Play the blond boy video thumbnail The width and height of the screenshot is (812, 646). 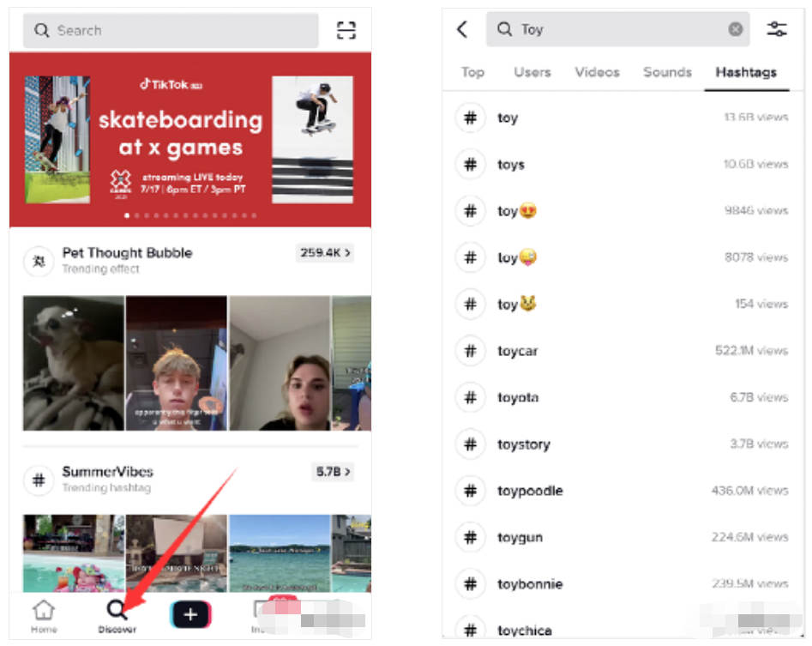point(176,363)
